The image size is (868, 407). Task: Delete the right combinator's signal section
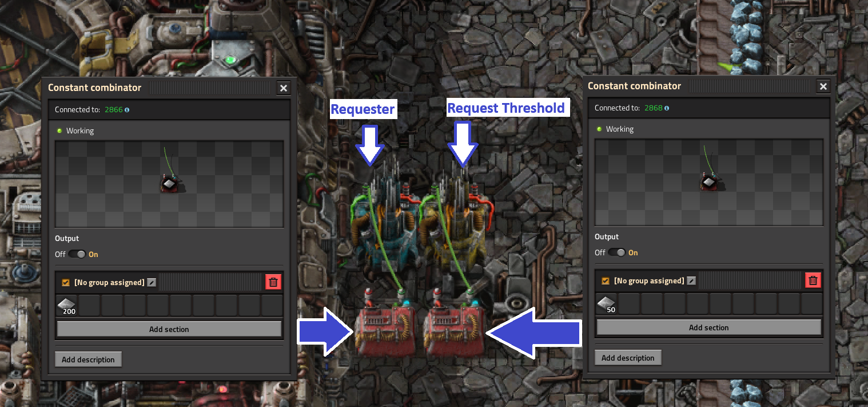(813, 280)
